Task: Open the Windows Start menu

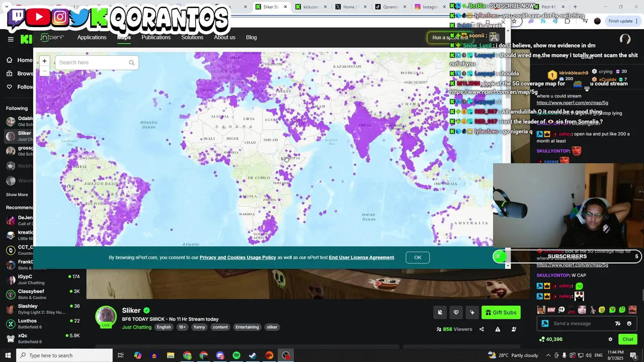Action: point(8,355)
